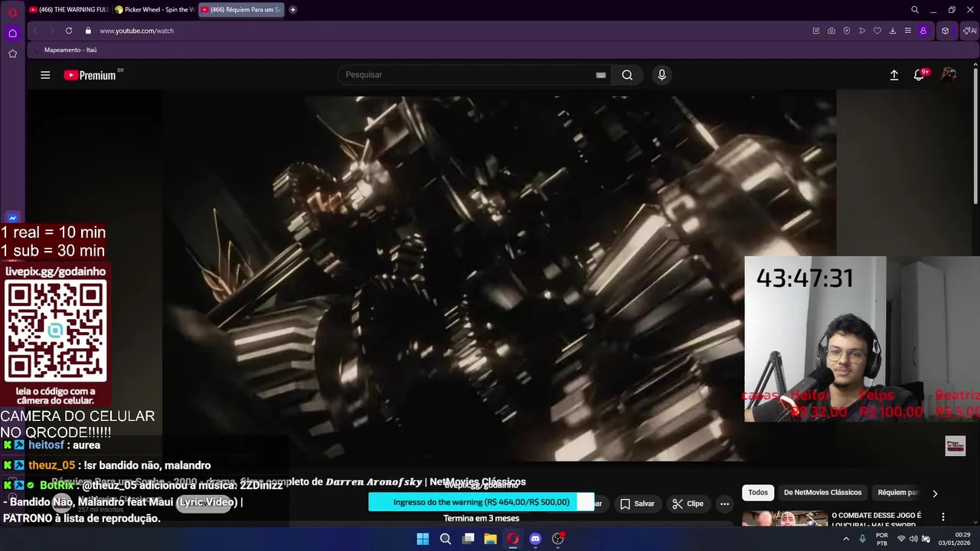Open extensions cube icon
Viewport: 980px width, 551px height.
click(x=946, y=31)
